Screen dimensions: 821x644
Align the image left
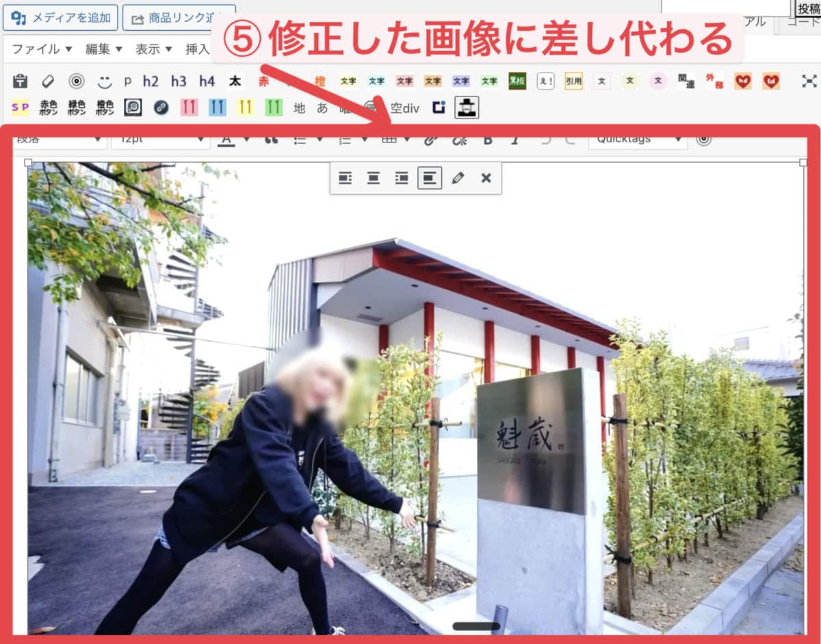346,178
